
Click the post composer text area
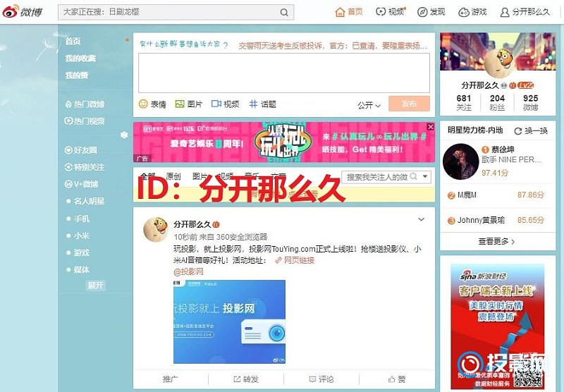click(x=284, y=73)
